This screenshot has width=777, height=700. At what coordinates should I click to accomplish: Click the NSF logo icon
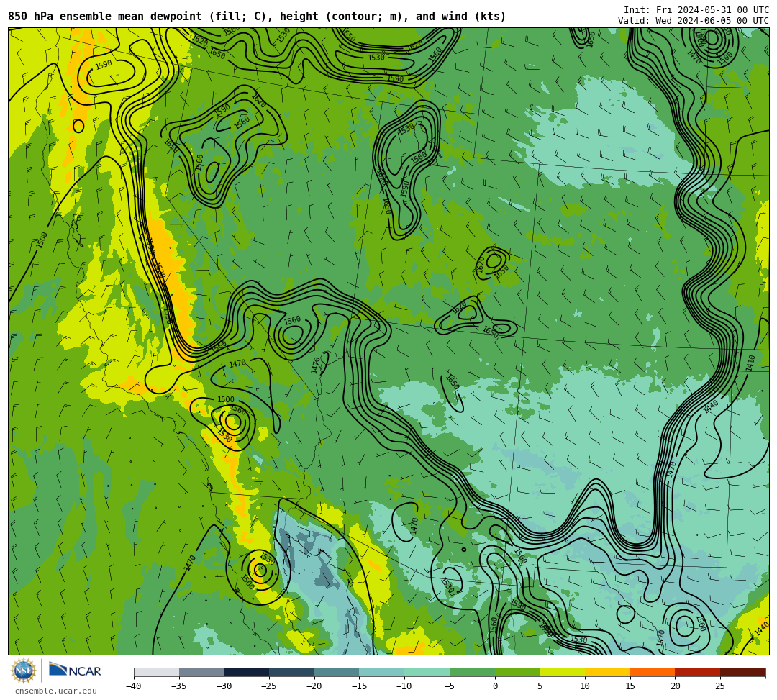click(x=24, y=671)
